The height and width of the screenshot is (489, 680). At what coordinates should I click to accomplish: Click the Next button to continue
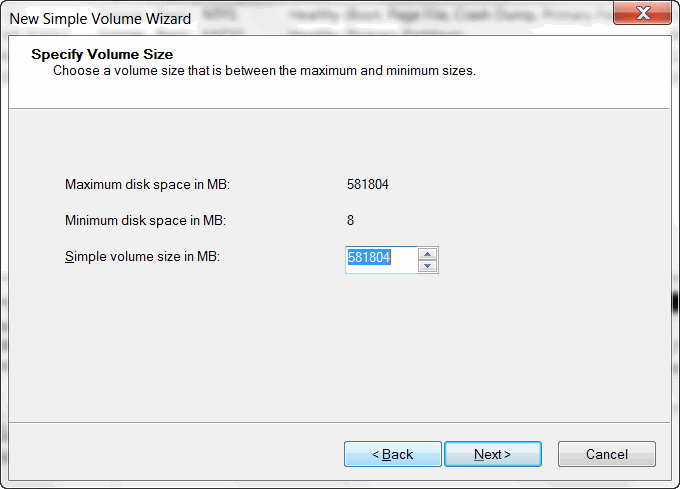[x=493, y=454]
